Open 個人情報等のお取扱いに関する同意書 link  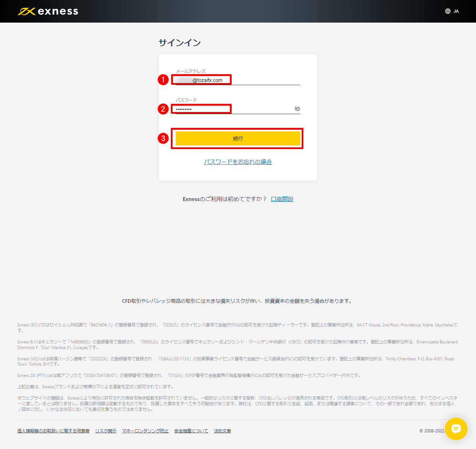pyautogui.click(x=53, y=431)
